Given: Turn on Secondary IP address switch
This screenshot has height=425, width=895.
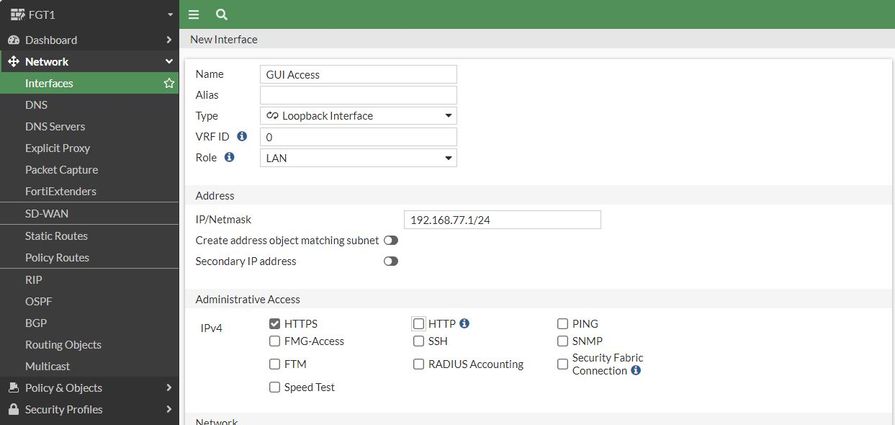Looking at the screenshot, I should pos(390,261).
